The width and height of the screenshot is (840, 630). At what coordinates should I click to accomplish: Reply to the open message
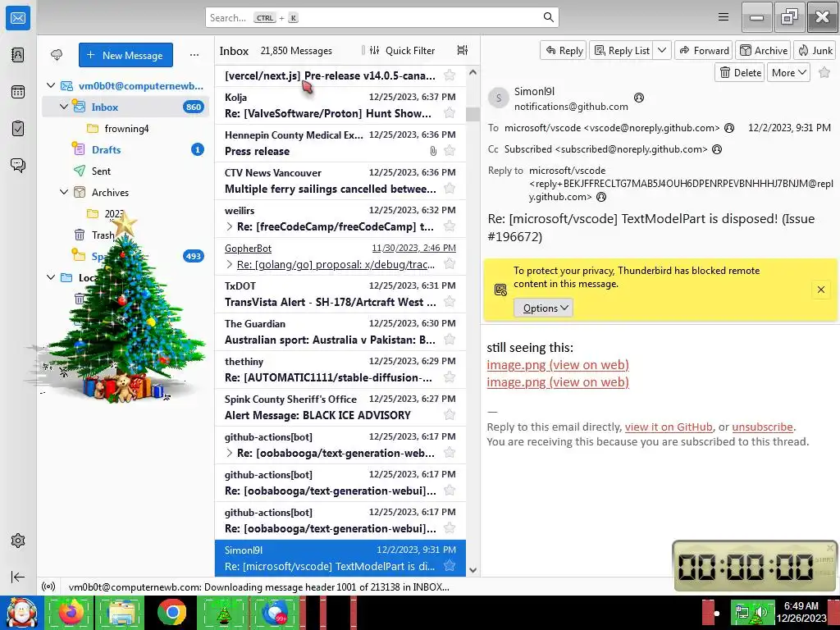point(564,50)
